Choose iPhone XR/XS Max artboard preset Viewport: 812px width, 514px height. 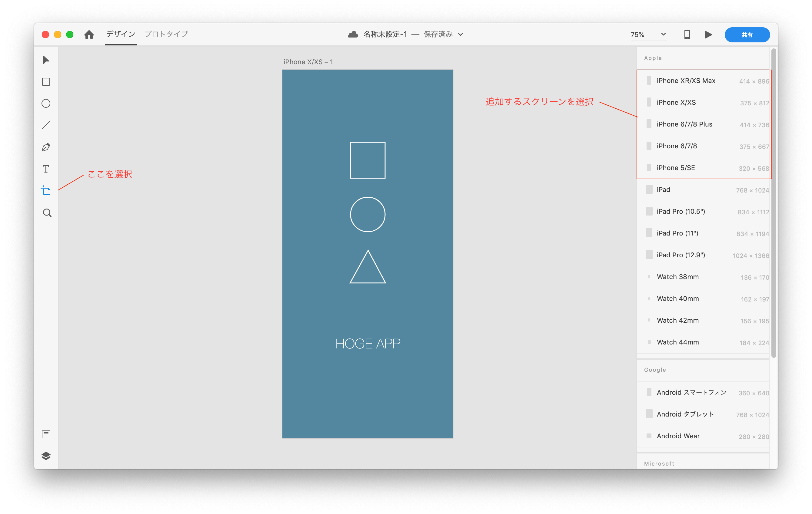(x=703, y=81)
